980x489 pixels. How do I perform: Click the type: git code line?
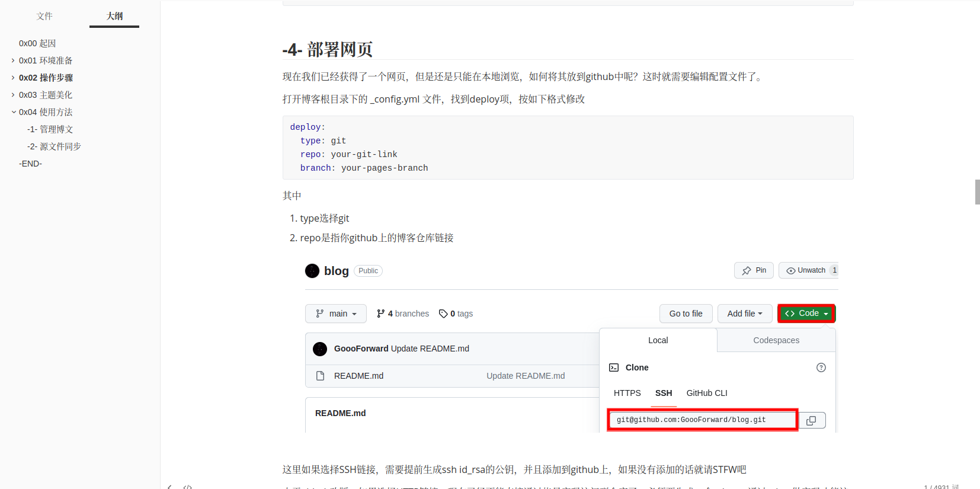point(323,140)
